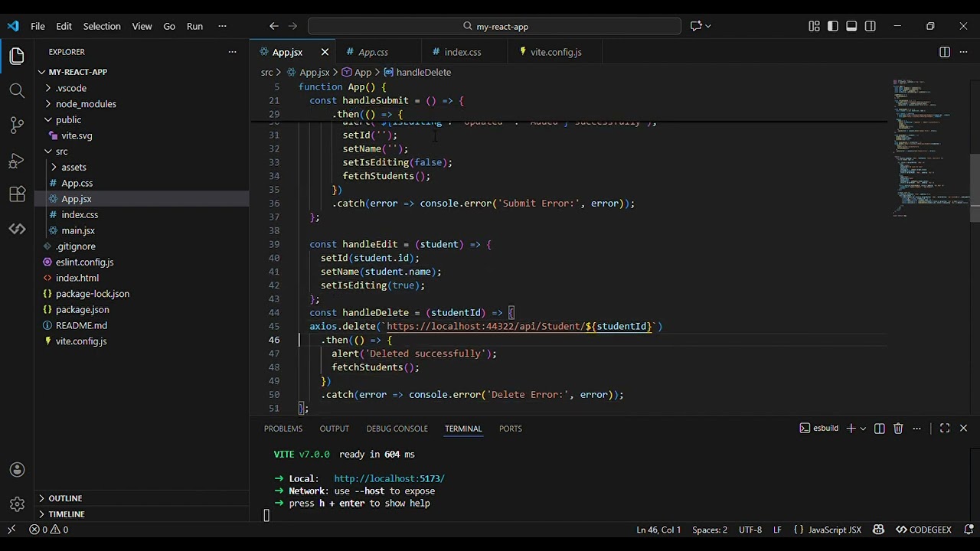Change language mode JavaScript JSX
Image resolution: width=980 pixels, height=551 pixels.
[835, 530]
